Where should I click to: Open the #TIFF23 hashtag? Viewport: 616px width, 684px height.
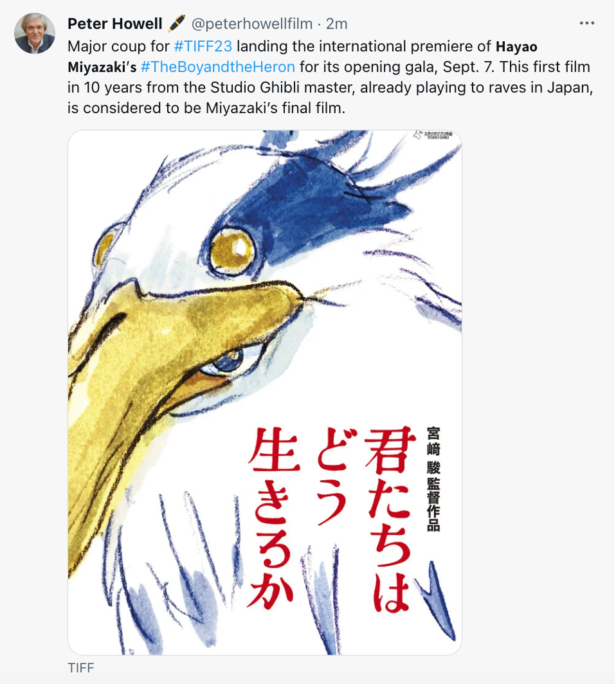[x=203, y=46]
